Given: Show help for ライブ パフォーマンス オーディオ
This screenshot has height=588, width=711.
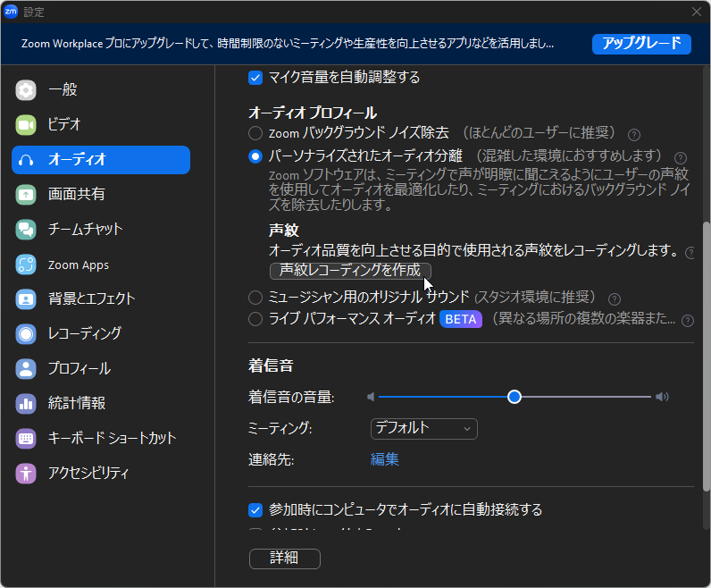Looking at the screenshot, I should click(688, 321).
